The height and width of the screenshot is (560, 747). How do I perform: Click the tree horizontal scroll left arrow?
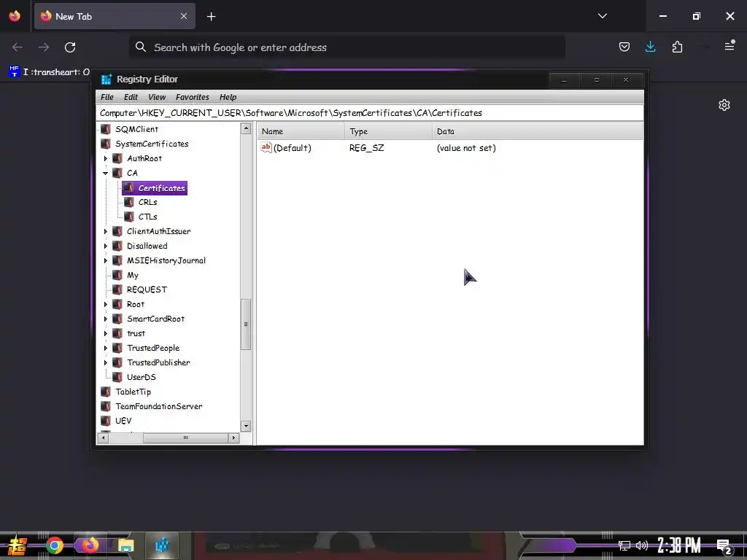tap(103, 437)
